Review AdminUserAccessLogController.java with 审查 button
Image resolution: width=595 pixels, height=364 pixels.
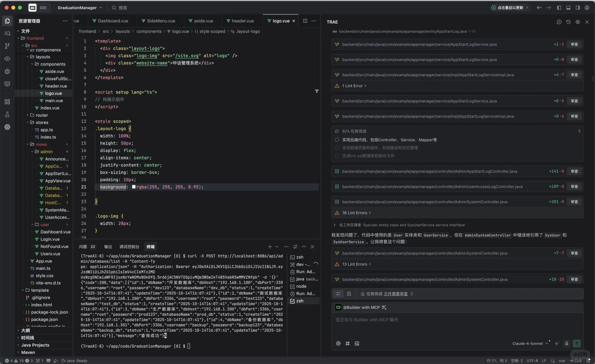point(574,186)
